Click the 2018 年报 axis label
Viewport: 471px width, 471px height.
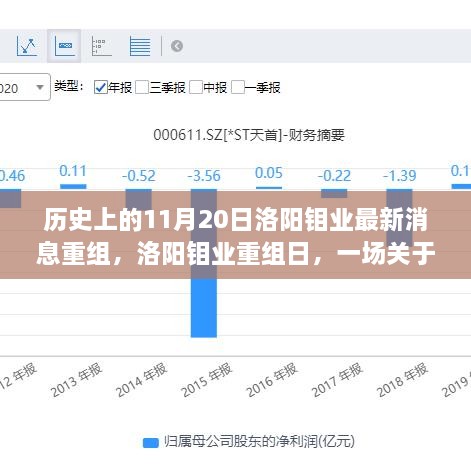tap(402, 380)
